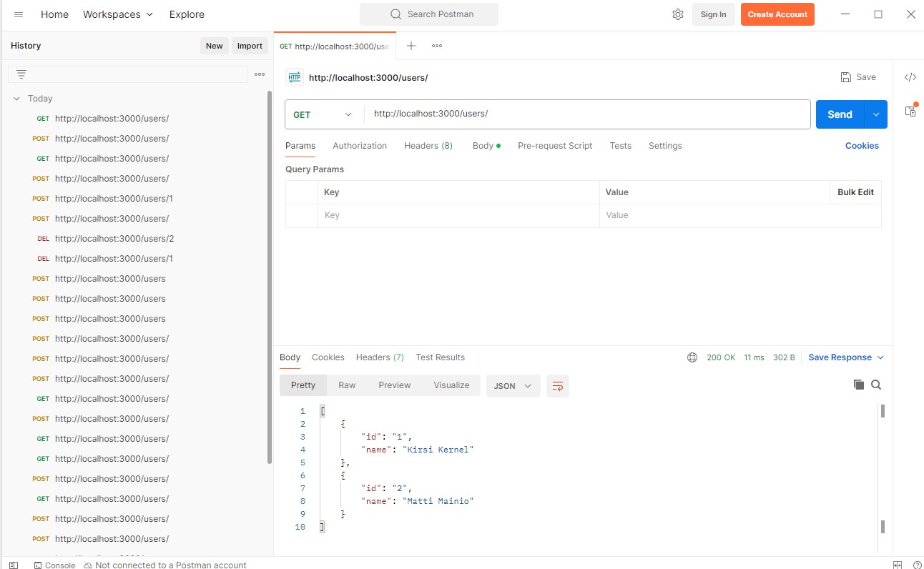Viewport: 924px width, 569px height.
Task: Select DEL http://localhost:3000/users/2 history entry
Action: tap(114, 239)
